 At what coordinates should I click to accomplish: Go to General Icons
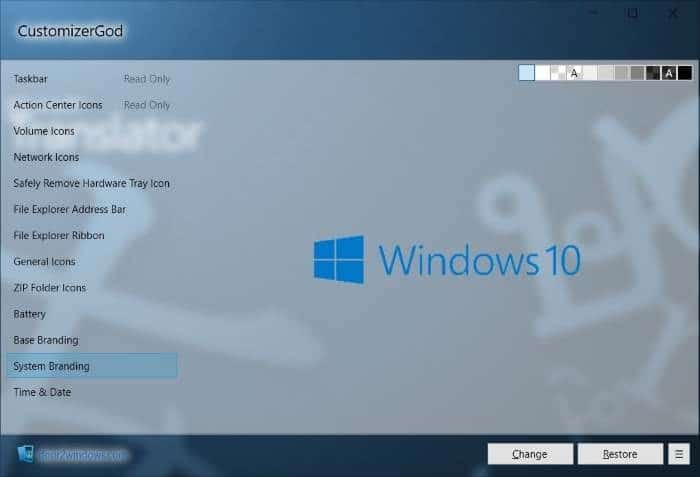pyautogui.click(x=92, y=262)
